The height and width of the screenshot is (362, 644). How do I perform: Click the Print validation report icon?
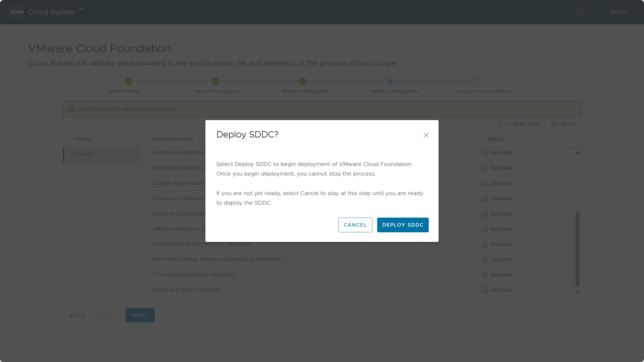click(554, 124)
